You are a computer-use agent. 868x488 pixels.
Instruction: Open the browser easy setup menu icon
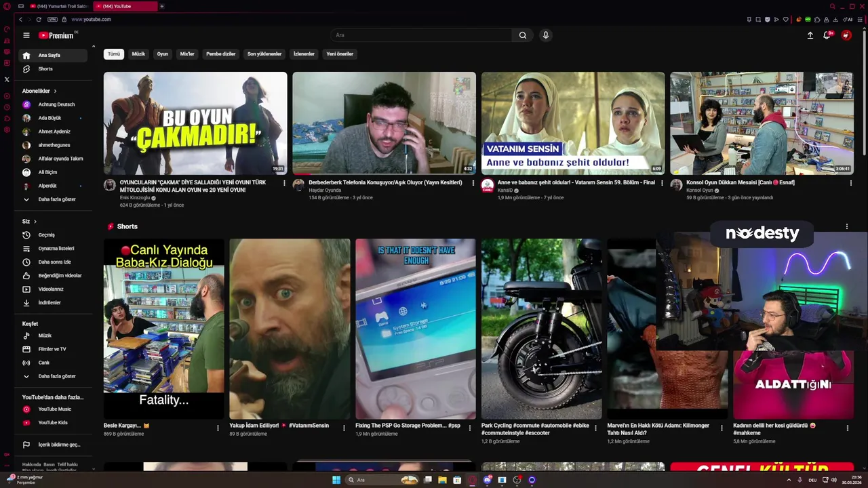tap(861, 20)
